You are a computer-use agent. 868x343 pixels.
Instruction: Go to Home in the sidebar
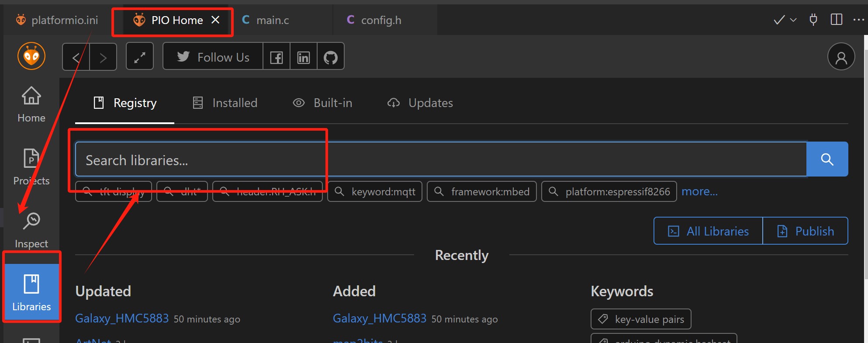pos(31,104)
